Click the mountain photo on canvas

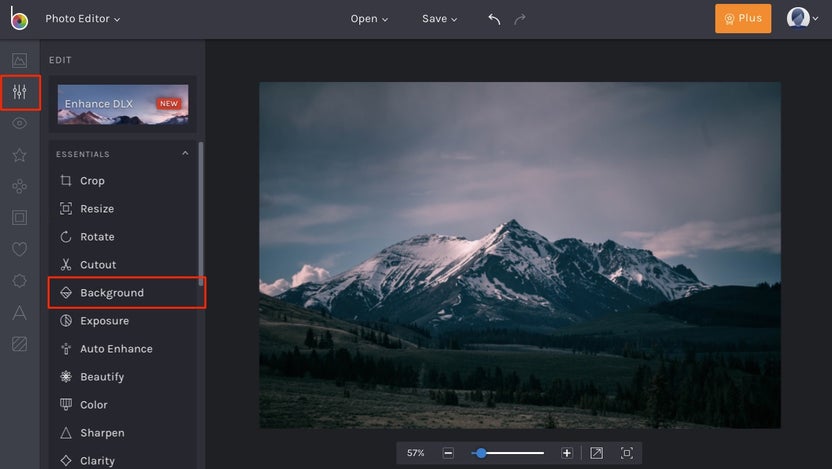[x=519, y=255]
